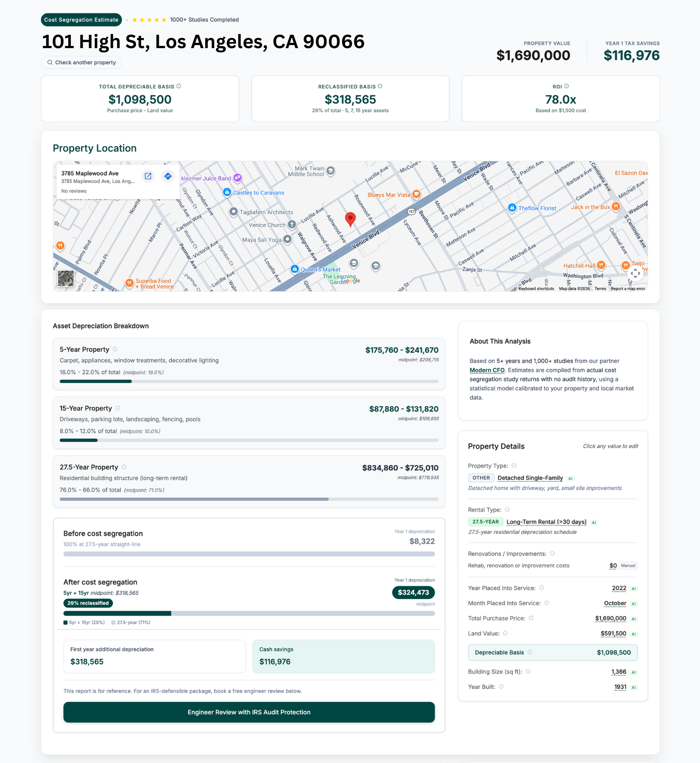This screenshot has height=763, width=700.
Task: Click the After cost segregation progress bar
Action: click(x=249, y=613)
